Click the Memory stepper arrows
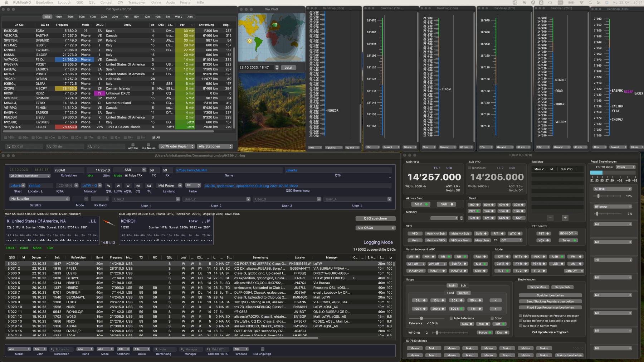 (461, 218)
